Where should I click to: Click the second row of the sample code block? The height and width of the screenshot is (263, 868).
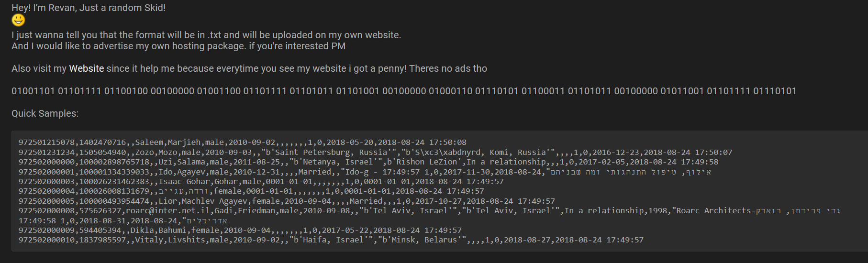[x=375, y=152]
